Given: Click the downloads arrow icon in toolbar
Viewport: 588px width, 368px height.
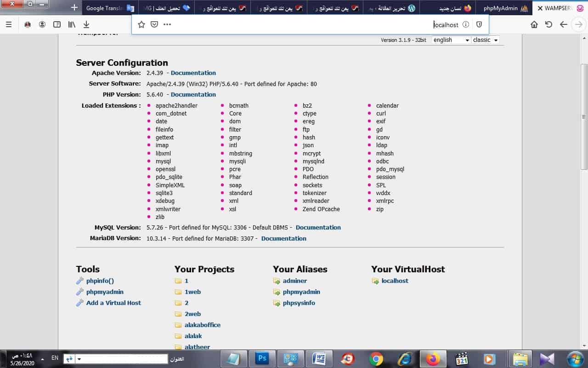Looking at the screenshot, I should tap(86, 25).
